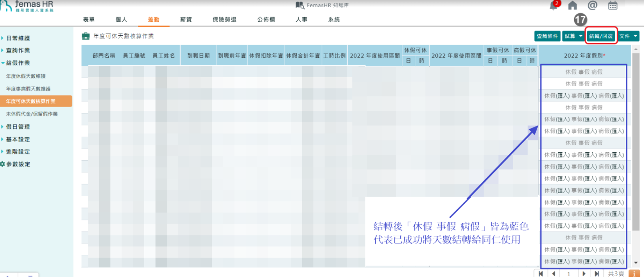Go to the next page
The width and height of the screenshot is (644, 277).
pos(584,273)
